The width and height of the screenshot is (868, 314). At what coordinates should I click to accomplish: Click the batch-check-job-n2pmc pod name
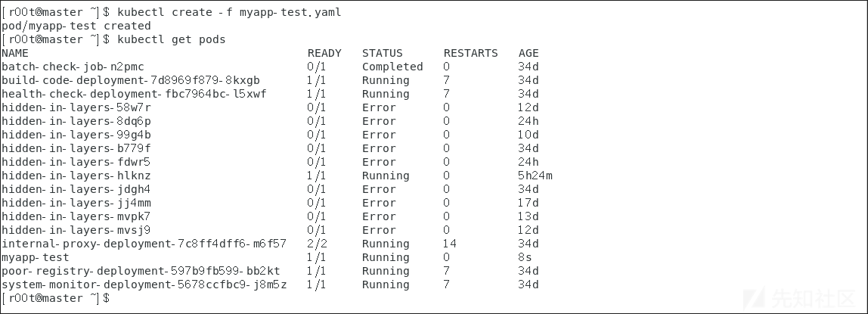pos(73,67)
